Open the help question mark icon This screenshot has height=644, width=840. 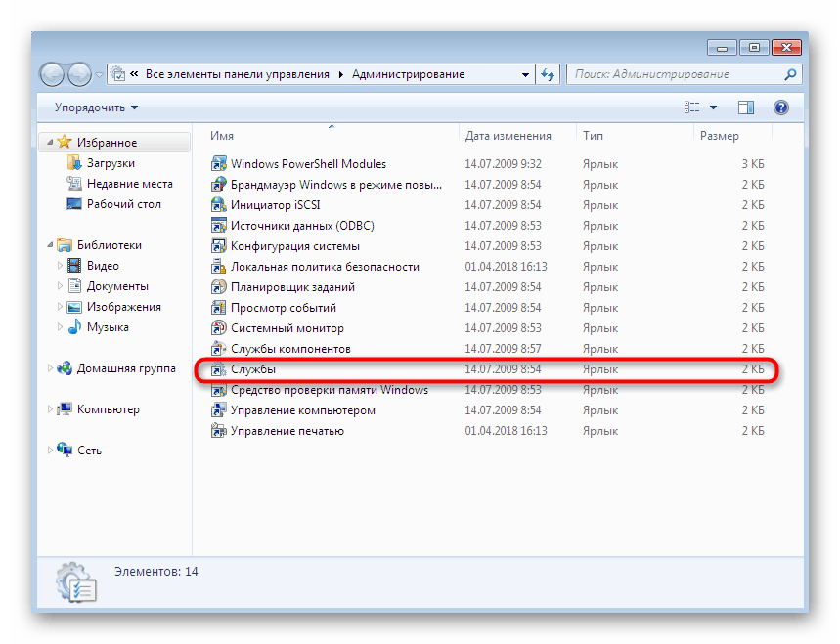point(781,107)
